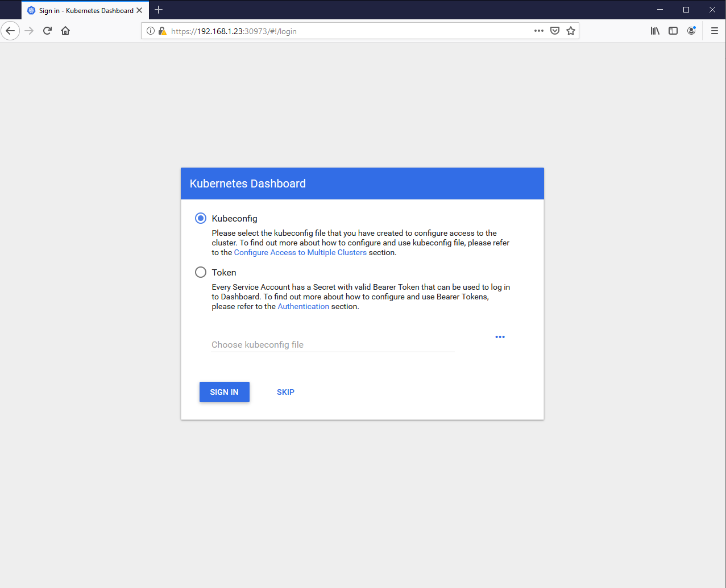Viewport: 726px width, 588px height.
Task: Maximize the browser window
Action: pos(686,10)
